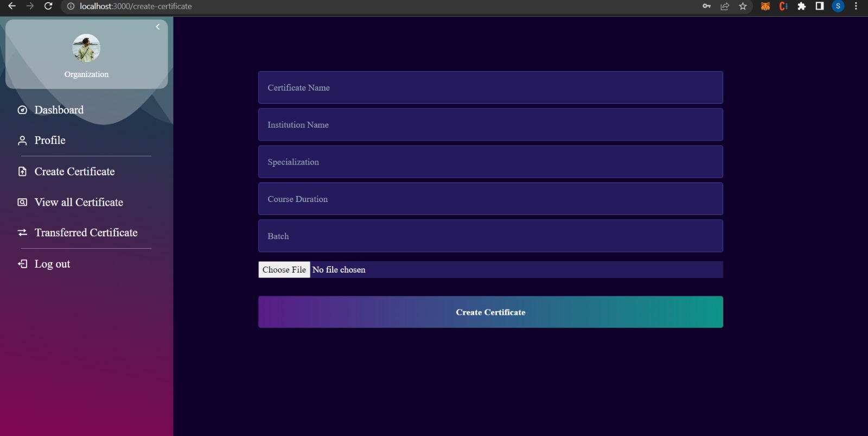Click the Log out door icon
Screen dimensions: 868x436
click(x=22, y=264)
